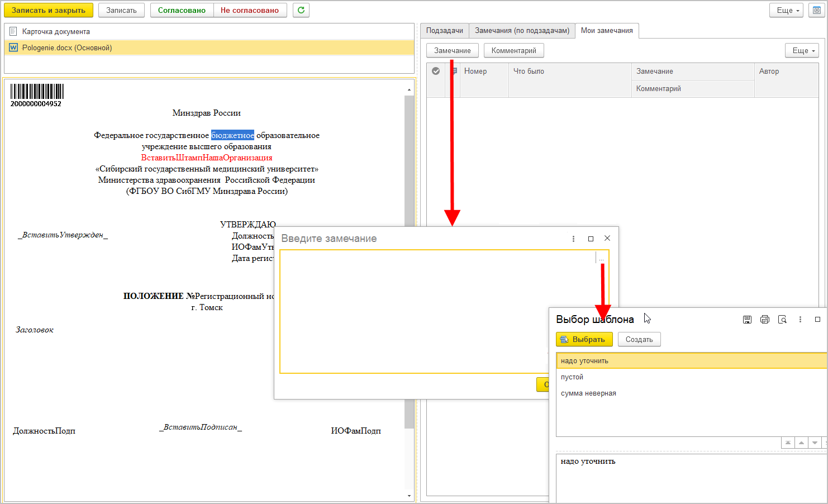Open the top-right Еще dropdown
The width and height of the screenshot is (828, 504).
[x=786, y=10]
